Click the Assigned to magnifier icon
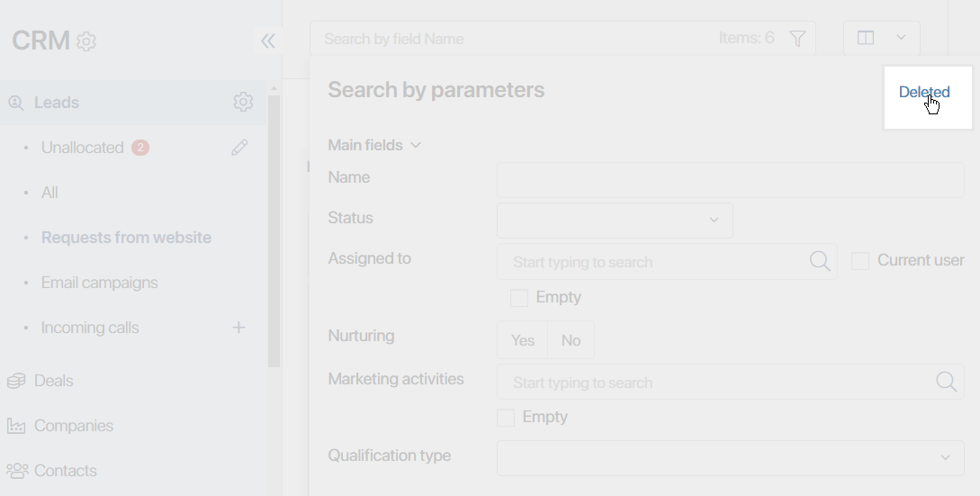The image size is (980, 496). (x=820, y=261)
